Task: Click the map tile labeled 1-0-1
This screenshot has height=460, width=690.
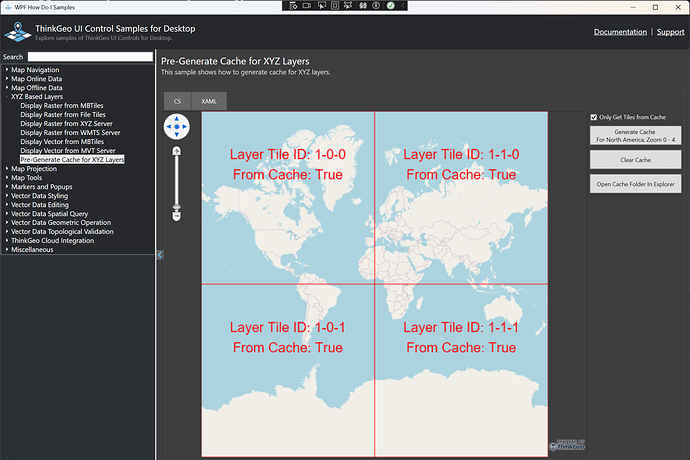Action: coord(288,371)
